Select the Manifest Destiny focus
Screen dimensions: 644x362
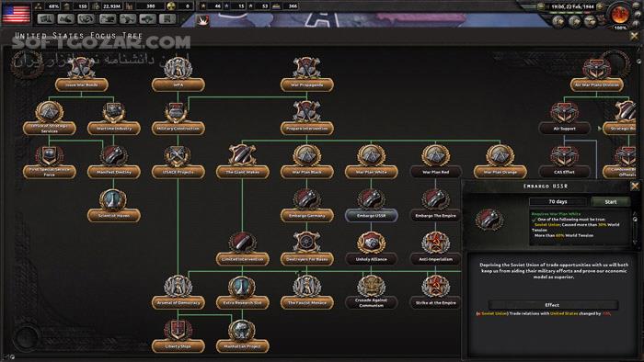coord(114,172)
